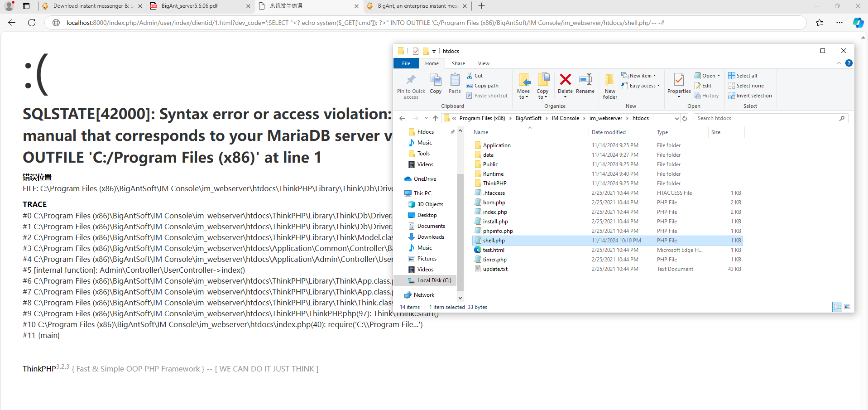Viewport: 868px width, 410px height.
Task: Switch to the View ribbon tab
Action: pos(484,63)
